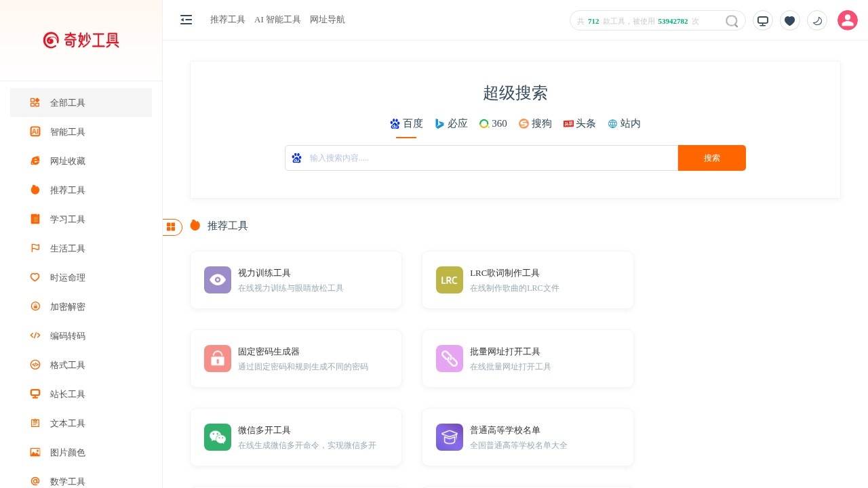Click the 推荐工具 section heading
Screen dimensions: 868x488
(x=228, y=226)
